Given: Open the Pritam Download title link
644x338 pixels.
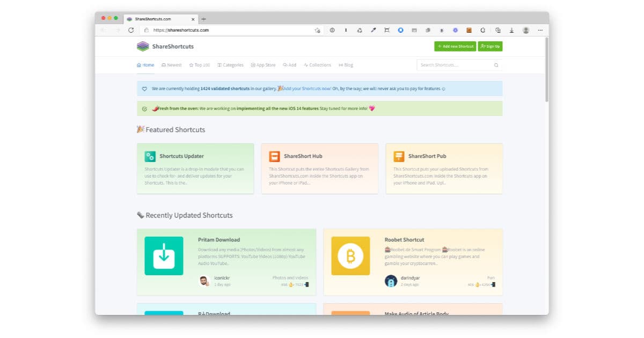Looking at the screenshot, I should (x=219, y=240).
